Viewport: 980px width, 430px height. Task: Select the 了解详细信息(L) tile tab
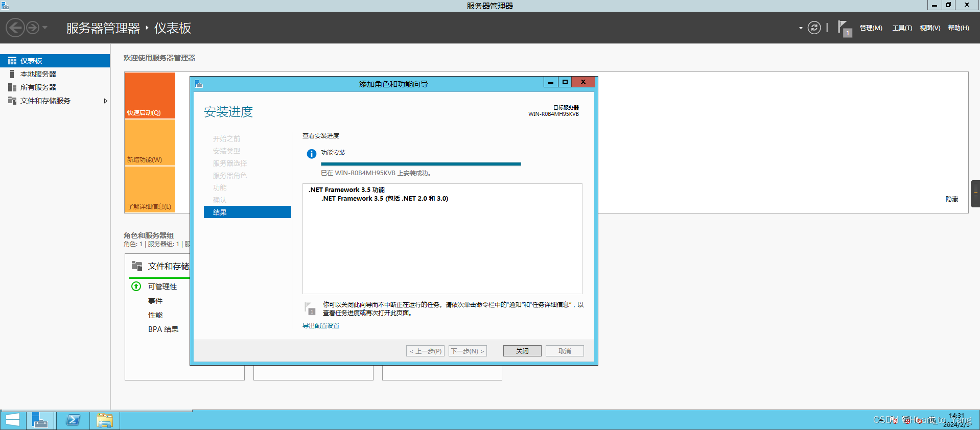coord(150,189)
